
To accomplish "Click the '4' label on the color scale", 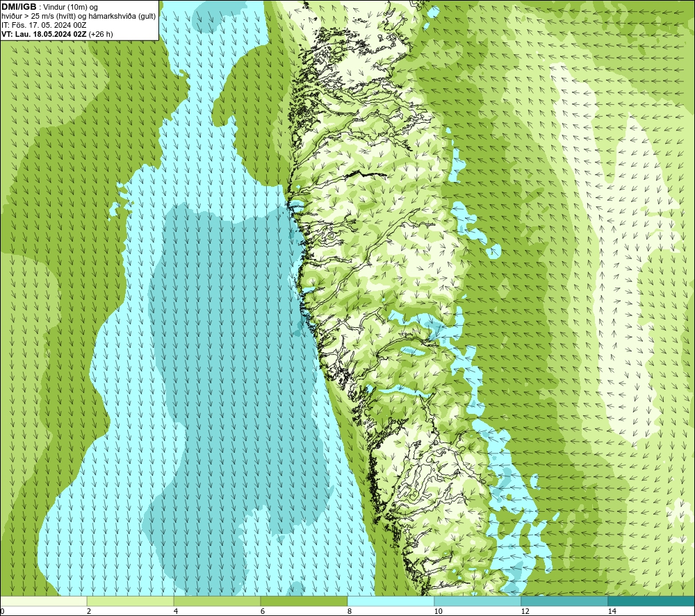I will 176,612.
